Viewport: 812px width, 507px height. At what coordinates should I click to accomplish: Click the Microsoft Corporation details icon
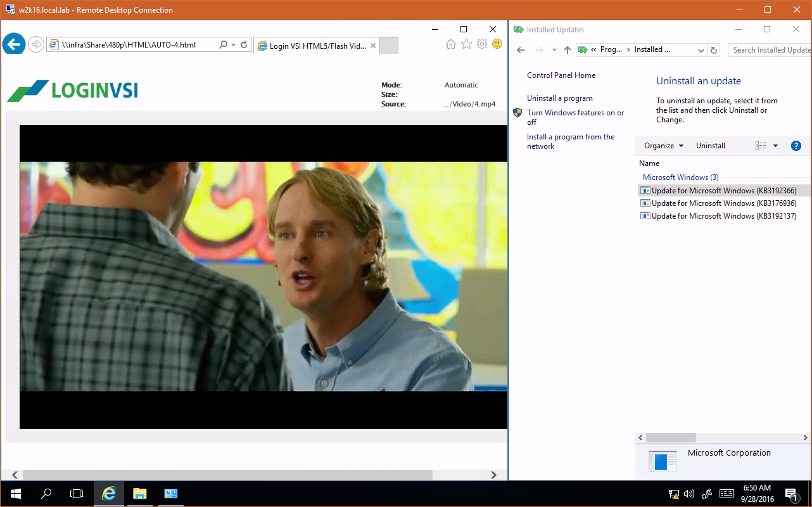tap(663, 461)
